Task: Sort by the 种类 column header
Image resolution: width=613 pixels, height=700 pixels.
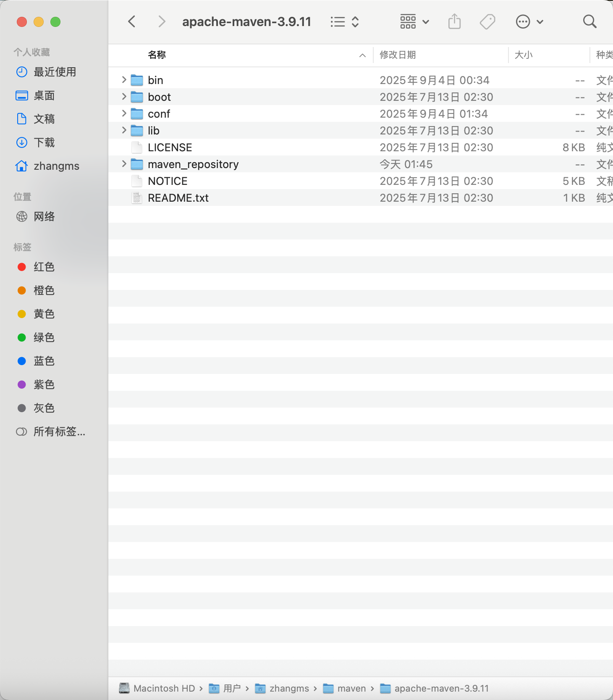Action: [x=604, y=55]
